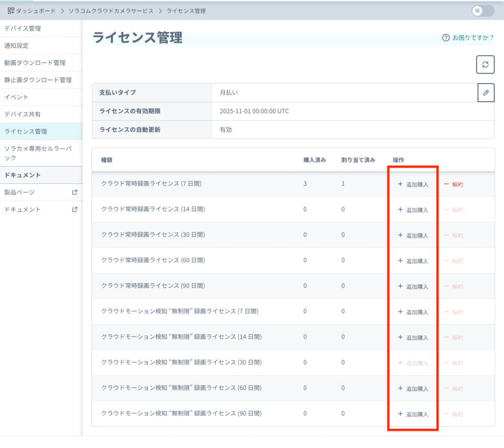Click plus icon for 7日間 常時録画 license

[x=400, y=184]
